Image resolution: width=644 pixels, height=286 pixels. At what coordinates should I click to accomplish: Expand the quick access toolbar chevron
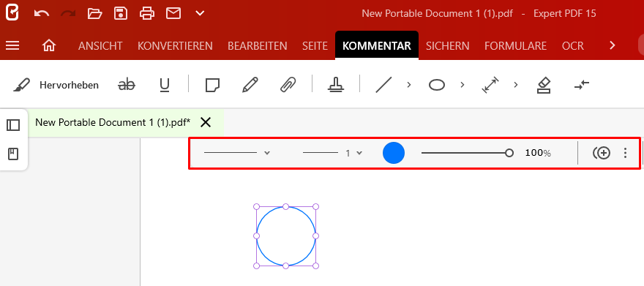click(x=200, y=14)
